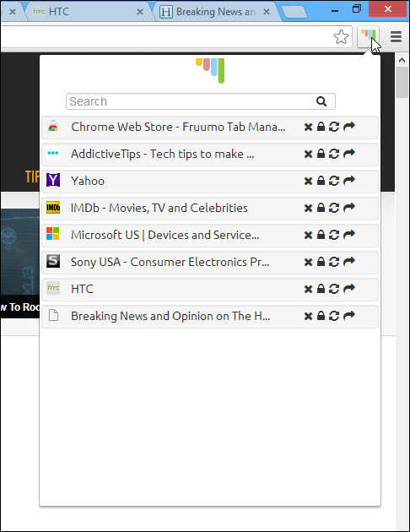Close the AddictiveTips tab entry
Viewport: 410px width, 532px height.
(x=308, y=155)
